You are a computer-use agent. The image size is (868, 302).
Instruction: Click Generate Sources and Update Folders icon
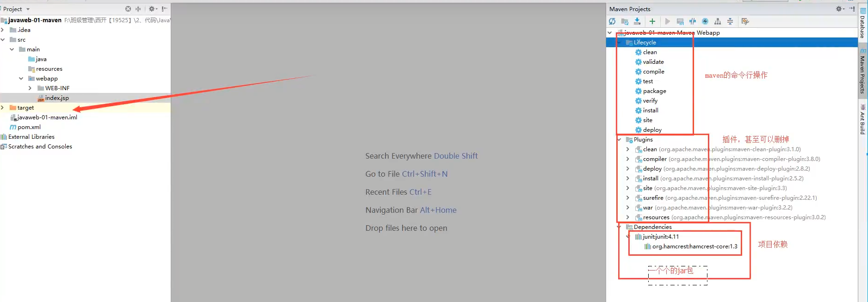coord(625,21)
